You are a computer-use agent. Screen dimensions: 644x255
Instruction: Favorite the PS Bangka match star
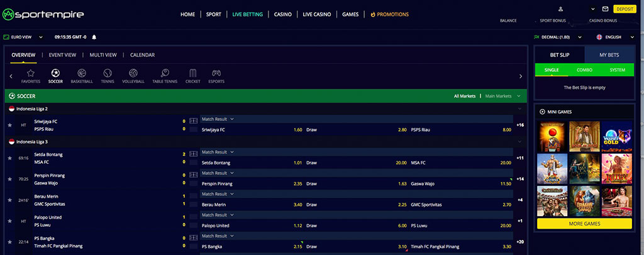[x=10, y=242]
